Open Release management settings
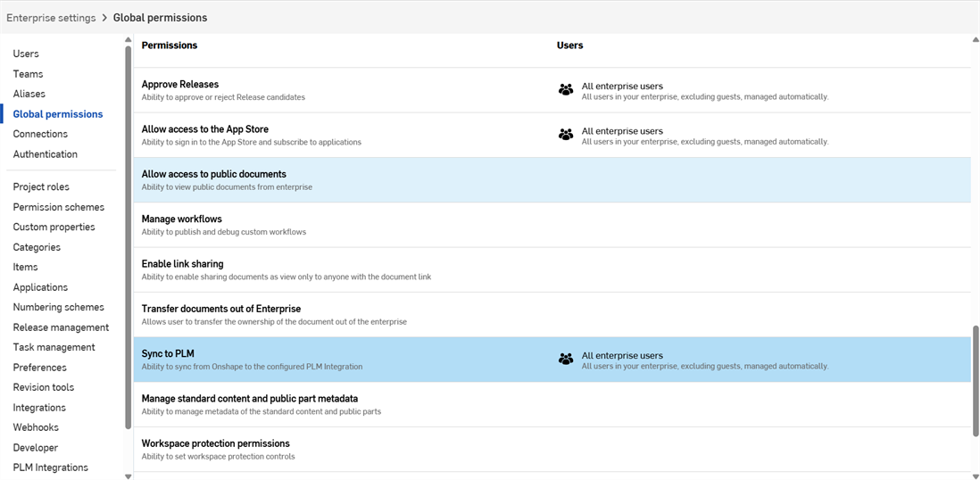The height and width of the screenshot is (480, 980). tap(61, 327)
